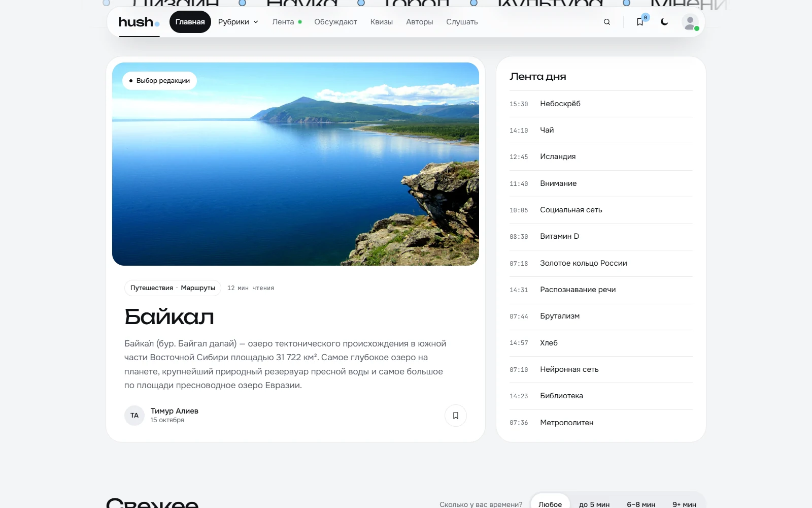Open the Путешествия · Маршруты category tag
812x508 pixels.
[173, 288]
